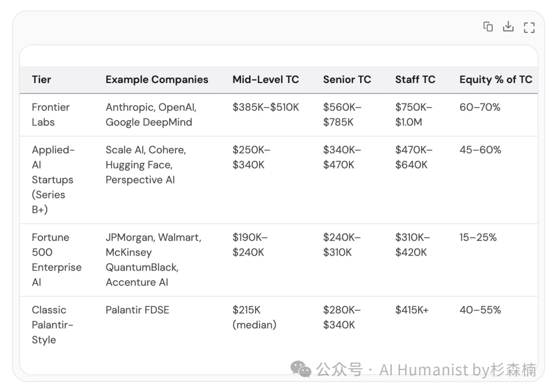Click the Mid-Level TC column header

(266, 80)
